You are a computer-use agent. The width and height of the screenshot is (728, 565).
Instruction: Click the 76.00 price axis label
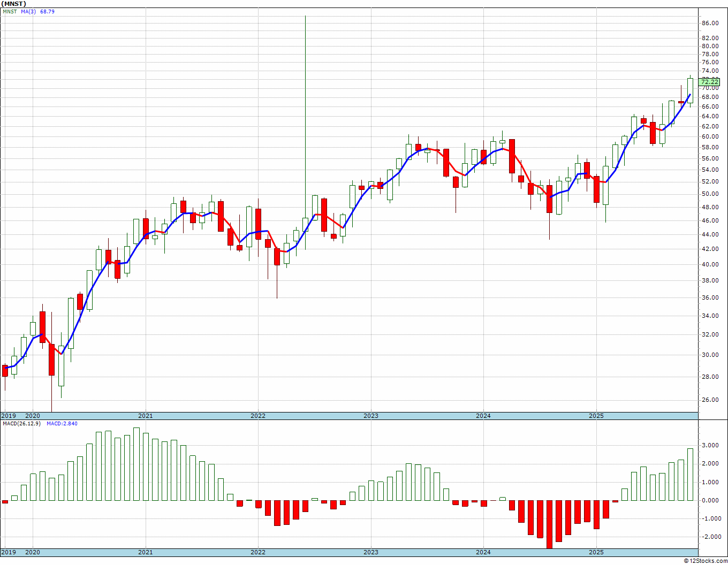710,62
